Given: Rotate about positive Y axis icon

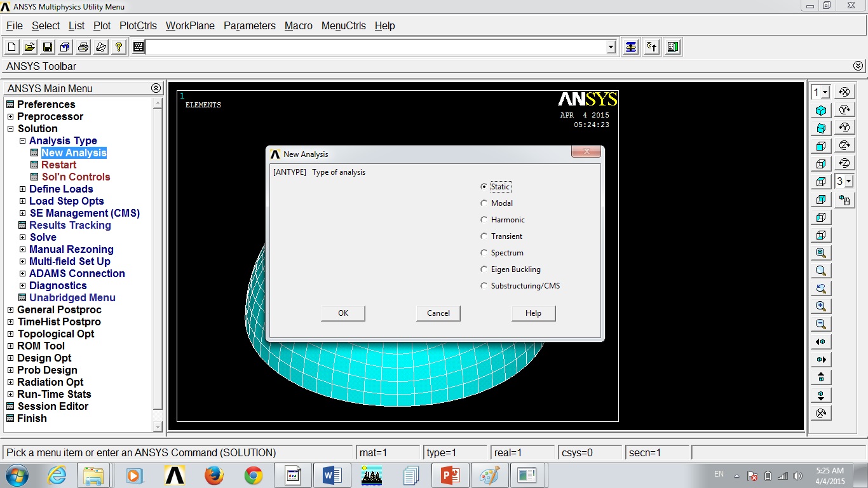Looking at the screenshot, I should 844,110.
